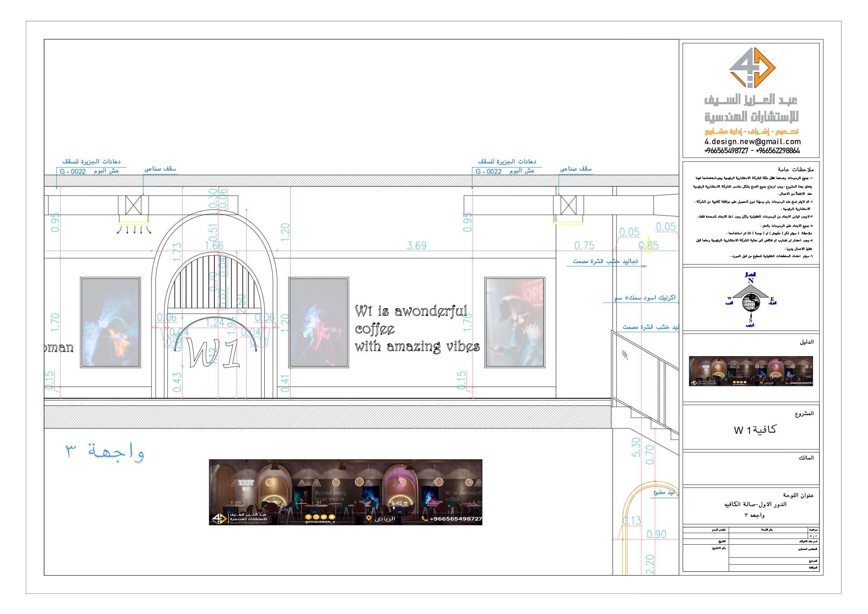Select the للإستشارات الهندسية line under the logo
Viewport: 868px width, 614px height.
(752, 117)
